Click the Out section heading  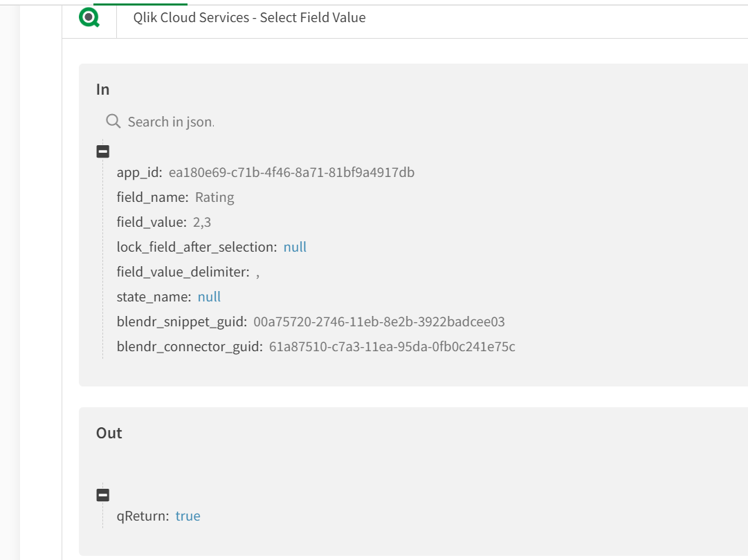109,433
